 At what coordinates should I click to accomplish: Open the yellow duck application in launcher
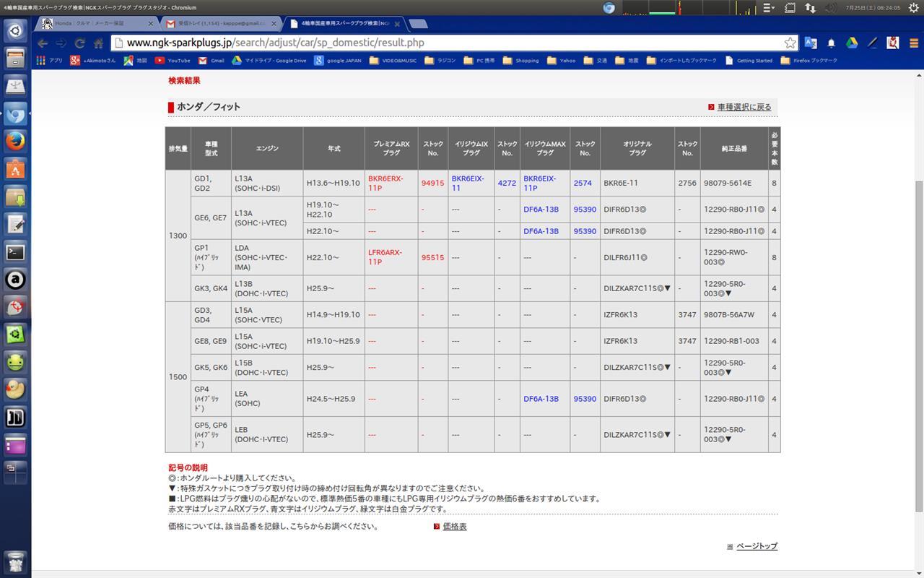(x=15, y=390)
